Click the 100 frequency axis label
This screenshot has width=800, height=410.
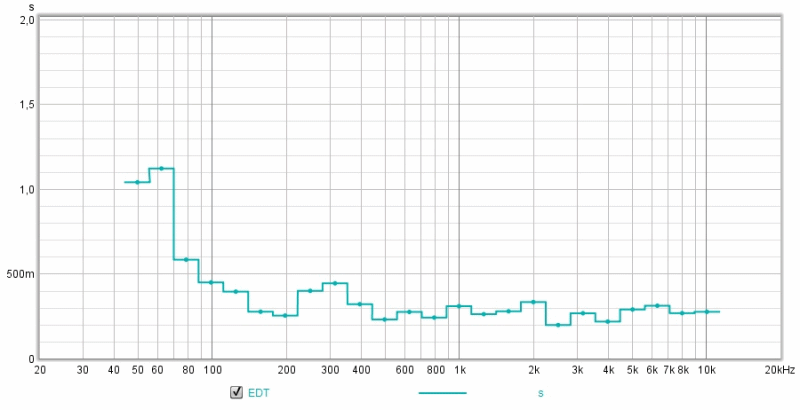212,370
